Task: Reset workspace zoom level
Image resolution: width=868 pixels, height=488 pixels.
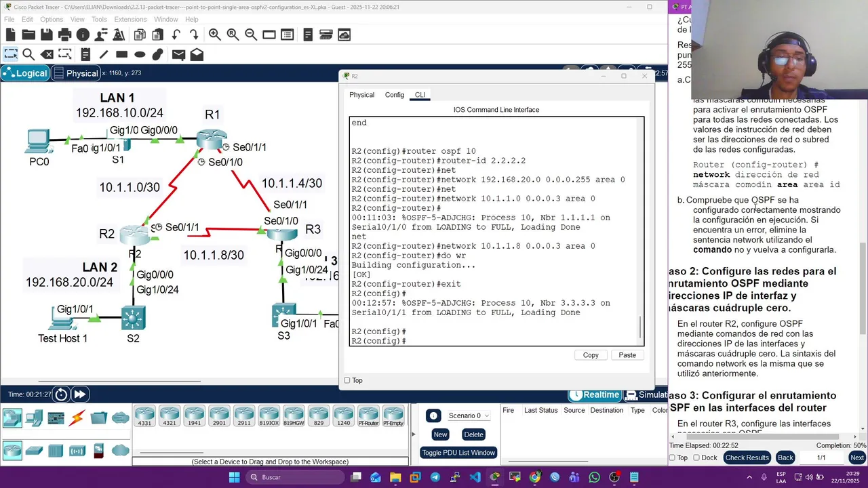Action: 233,35
